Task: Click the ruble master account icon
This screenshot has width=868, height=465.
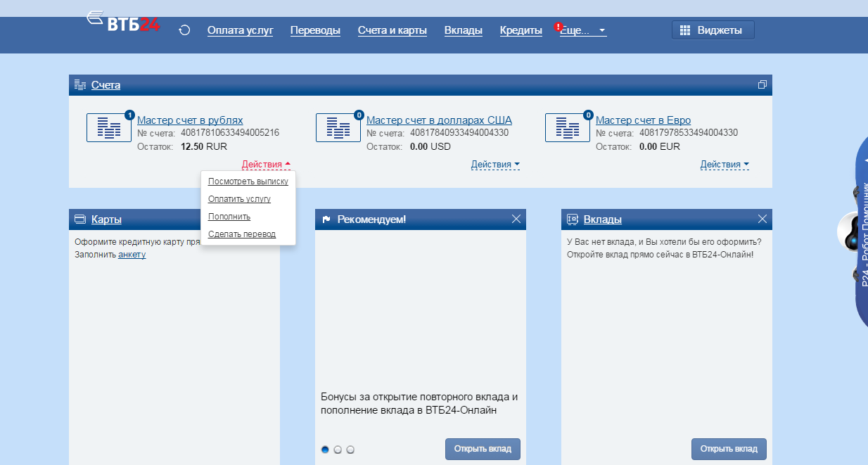Action: pyautogui.click(x=108, y=127)
